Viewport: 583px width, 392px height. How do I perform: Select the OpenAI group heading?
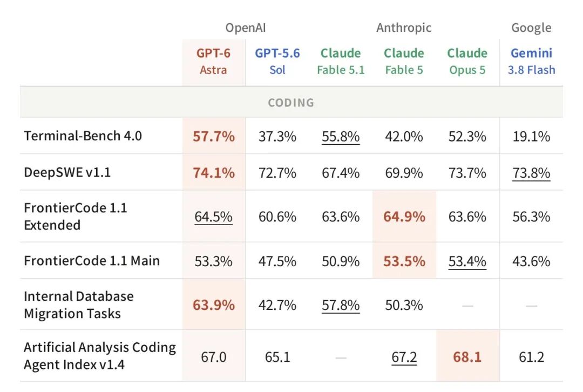246,28
